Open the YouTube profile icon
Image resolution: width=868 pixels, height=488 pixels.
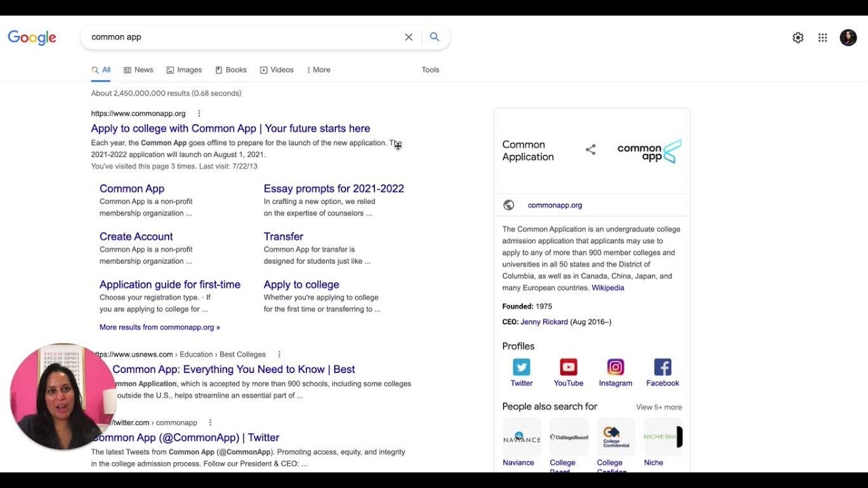[x=568, y=367]
